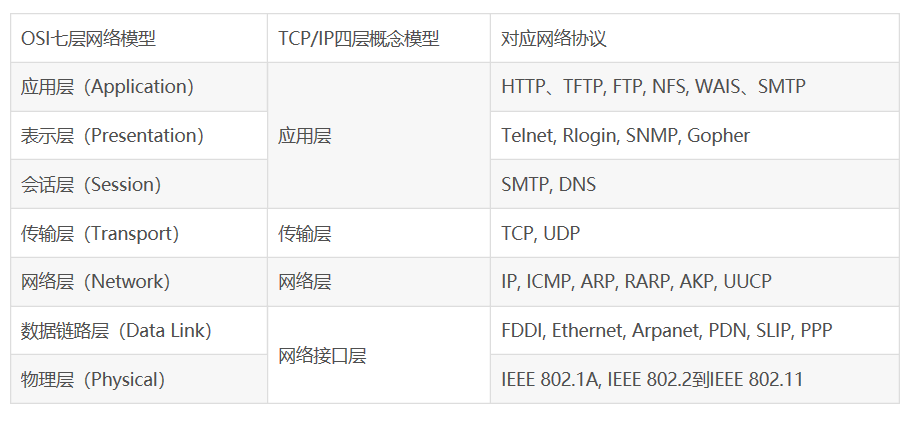915x423 pixels.
Task: Click the HTTP、TFTP, FTP protocols cell
Action: click(x=694, y=87)
